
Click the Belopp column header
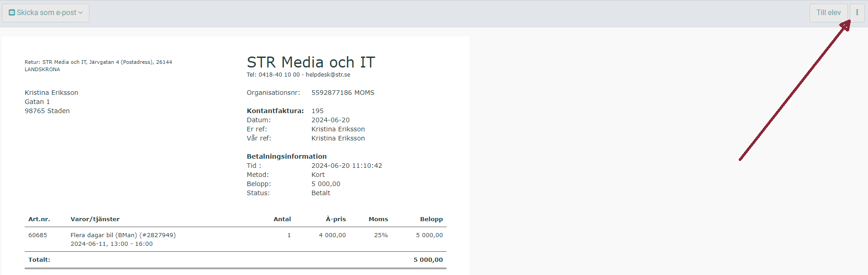click(x=431, y=219)
